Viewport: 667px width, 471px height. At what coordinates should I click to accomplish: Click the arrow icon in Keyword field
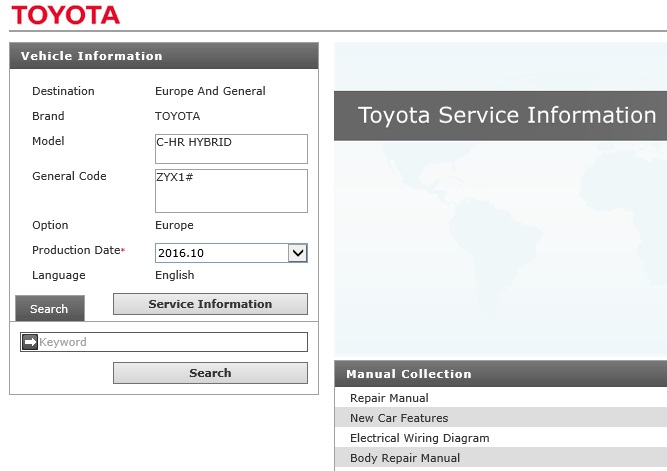tap(30, 342)
